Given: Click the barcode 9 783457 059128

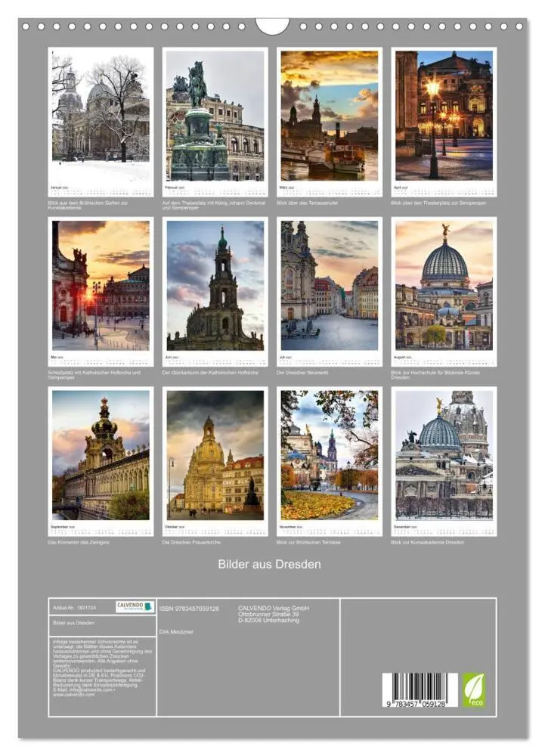Looking at the screenshot, I should click(x=420, y=690).
